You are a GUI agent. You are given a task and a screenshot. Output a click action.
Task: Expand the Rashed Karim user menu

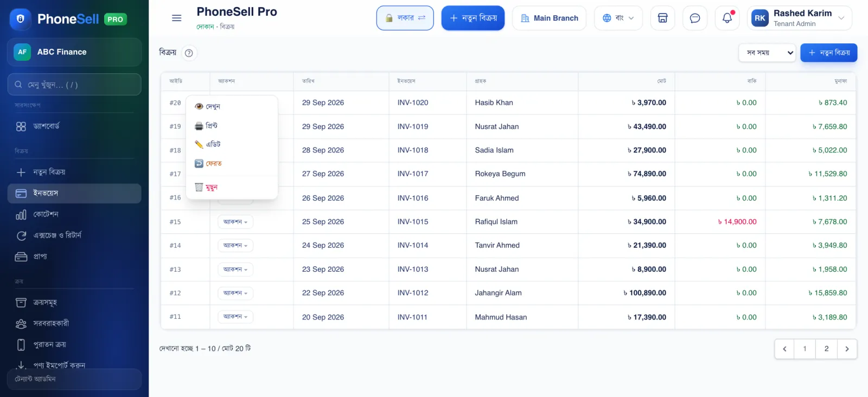click(x=799, y=18)
